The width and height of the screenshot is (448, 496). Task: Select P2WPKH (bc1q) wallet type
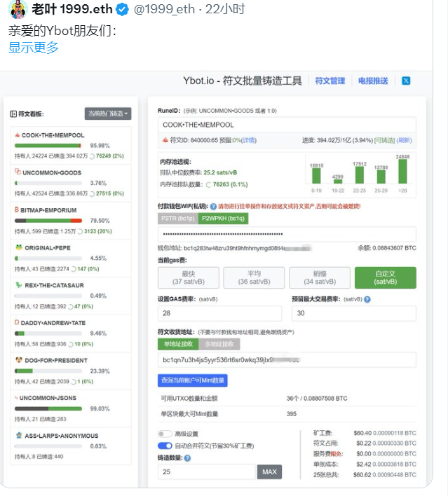223,219
